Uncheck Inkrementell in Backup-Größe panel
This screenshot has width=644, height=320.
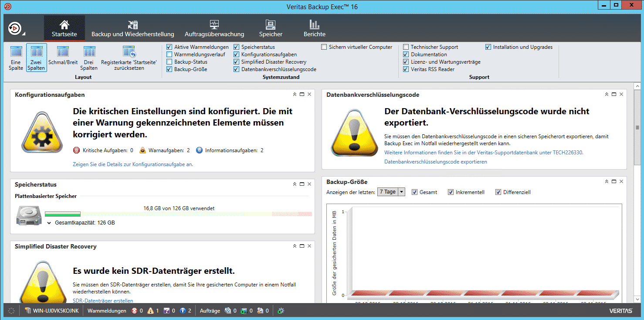click(x=451, y=192)
